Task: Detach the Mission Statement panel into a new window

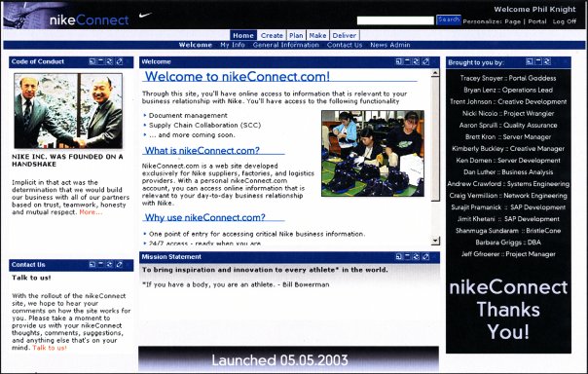Action: coord(398,256)
